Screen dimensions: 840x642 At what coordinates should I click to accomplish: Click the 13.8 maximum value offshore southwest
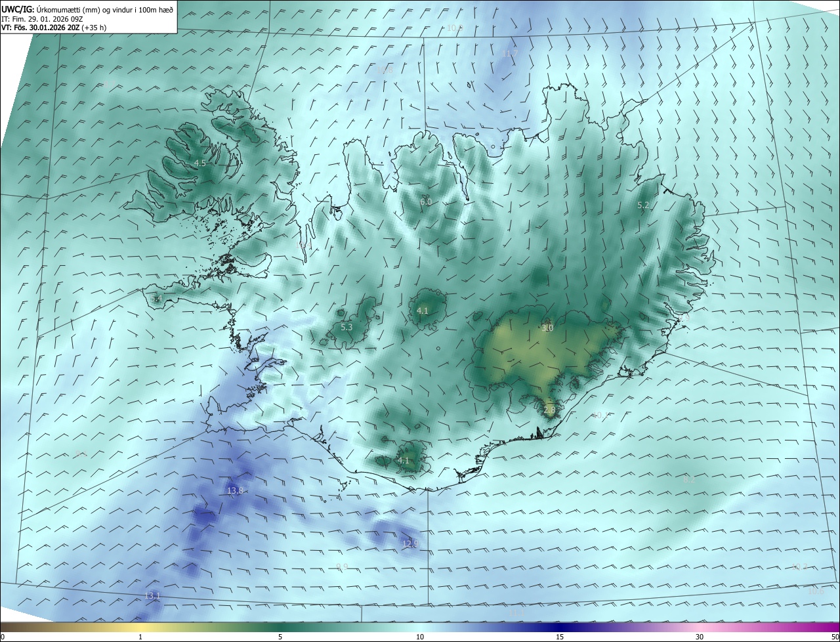(235, 490)
